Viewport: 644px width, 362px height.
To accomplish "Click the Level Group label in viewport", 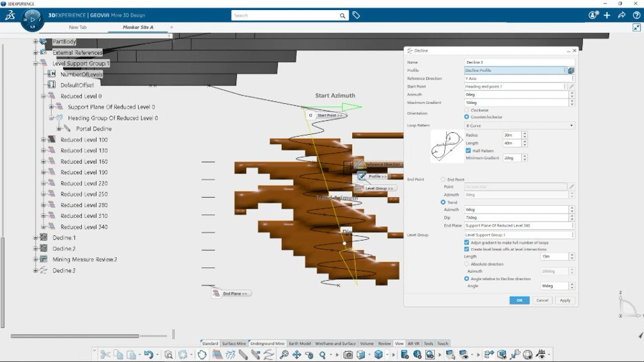I will point(378,188).
